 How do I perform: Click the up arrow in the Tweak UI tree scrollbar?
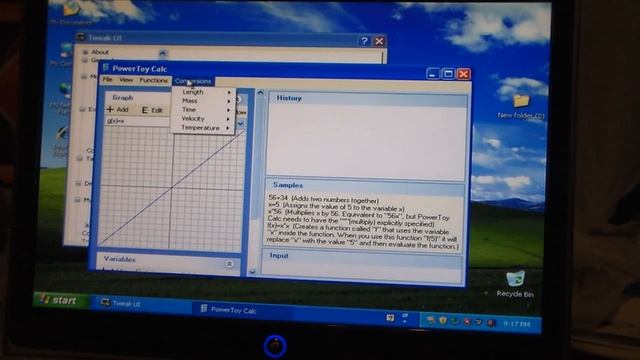[162, 53]
